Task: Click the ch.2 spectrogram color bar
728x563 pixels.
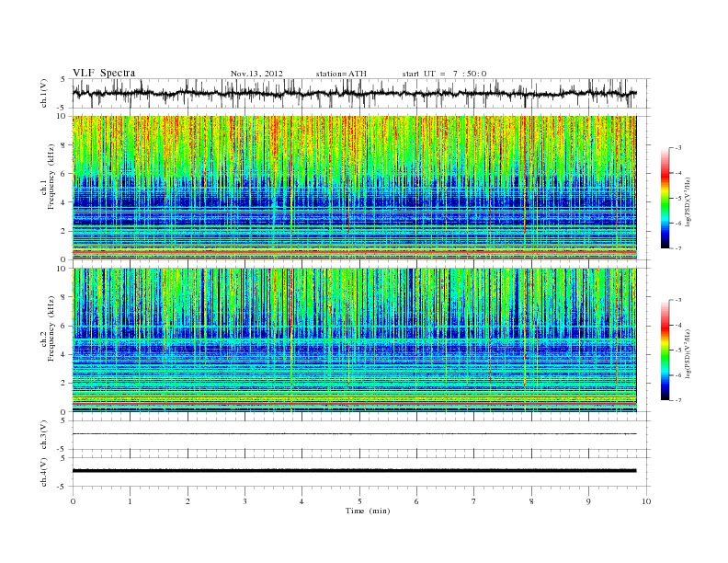Action: click(x=665, y=350)
